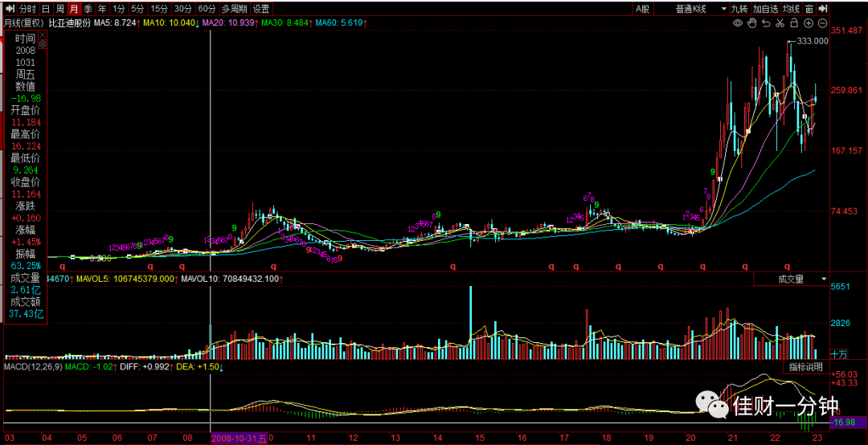
Task: Click the year 05 timeline label
Action: point(81,437)
